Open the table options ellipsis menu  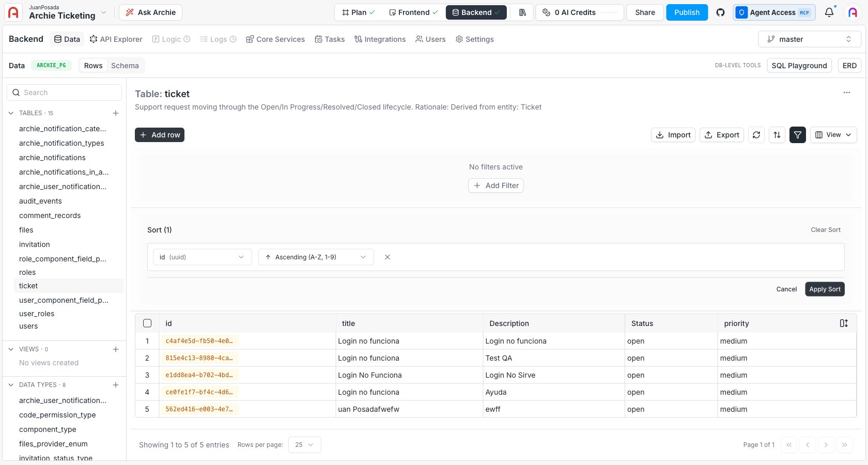[847, 92]
